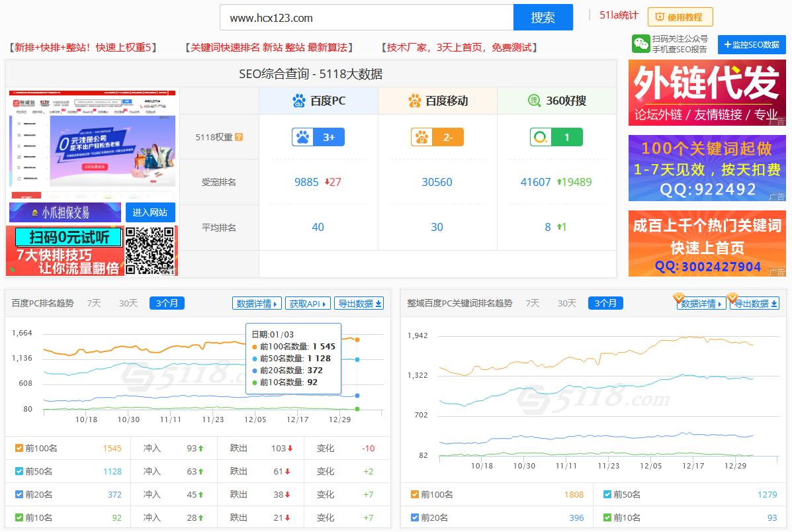Click Baidu PC 受宠排名 value 9885

(x=306, y=182)
